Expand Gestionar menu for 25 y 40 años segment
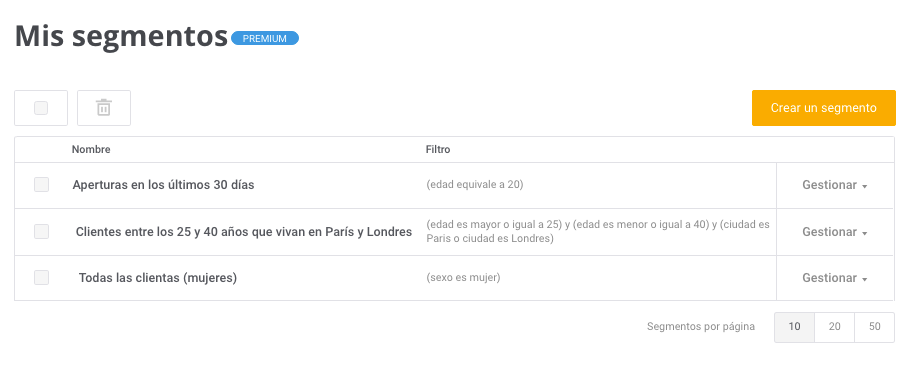Screen dimensions: 910x366 coord(835,232)
